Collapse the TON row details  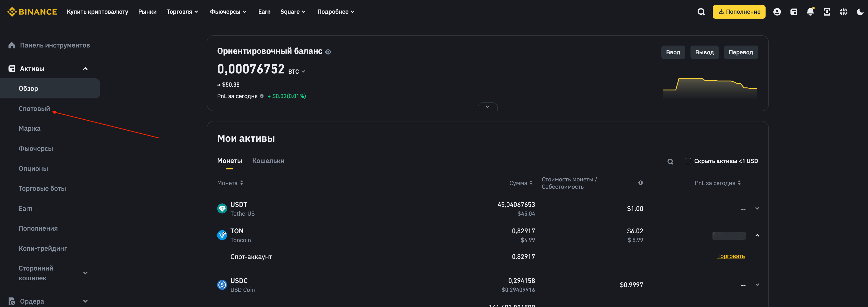757,235
